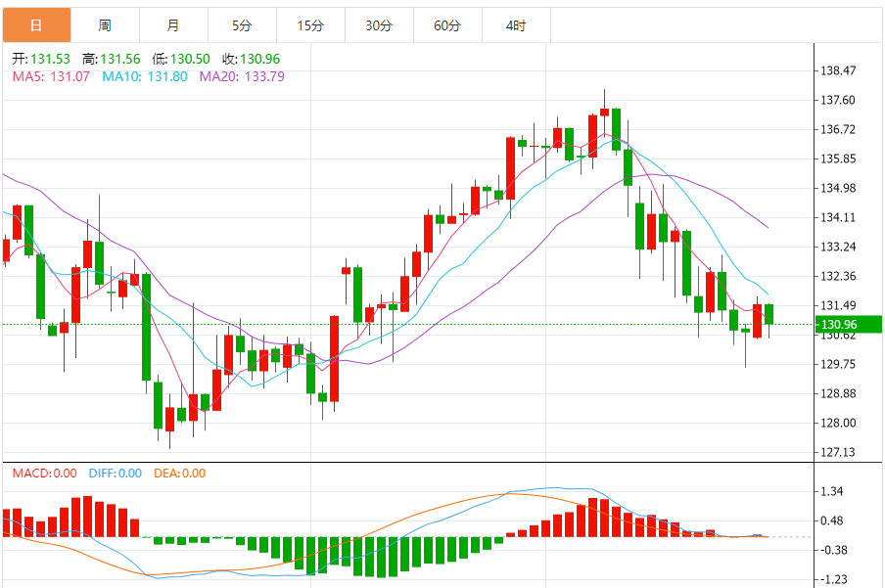Image resolution: width=885 pixels, height=588 pixels.
Task: Click the 134.98 price axis label
Action: point(838,188)
